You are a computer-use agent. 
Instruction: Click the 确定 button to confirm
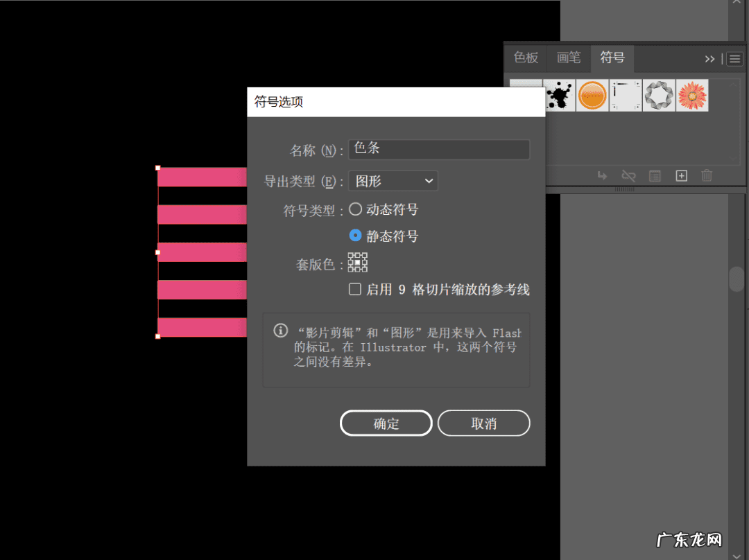coord(386,423)
